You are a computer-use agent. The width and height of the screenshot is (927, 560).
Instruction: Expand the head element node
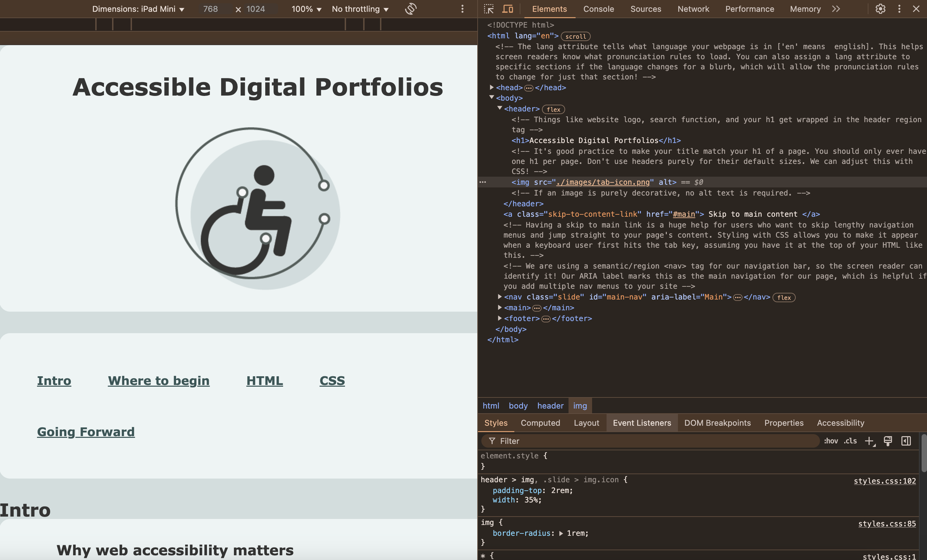point(491,87)
